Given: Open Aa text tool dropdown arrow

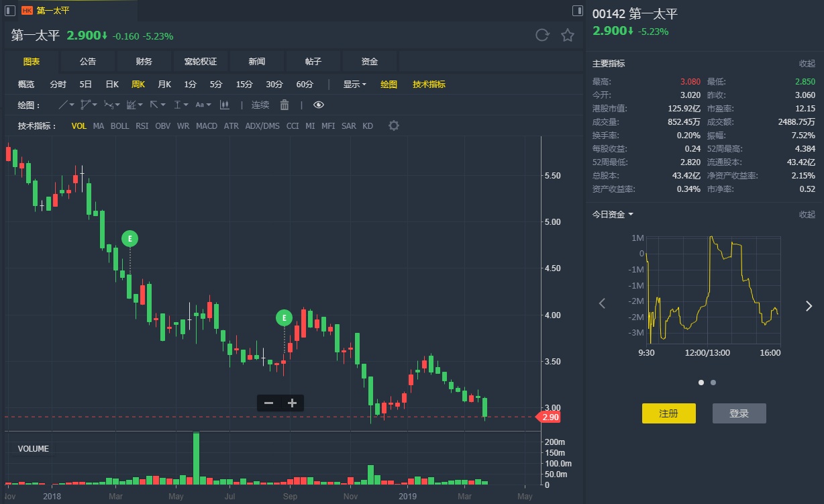Looking at the screenshot, I should pos(209,105).
